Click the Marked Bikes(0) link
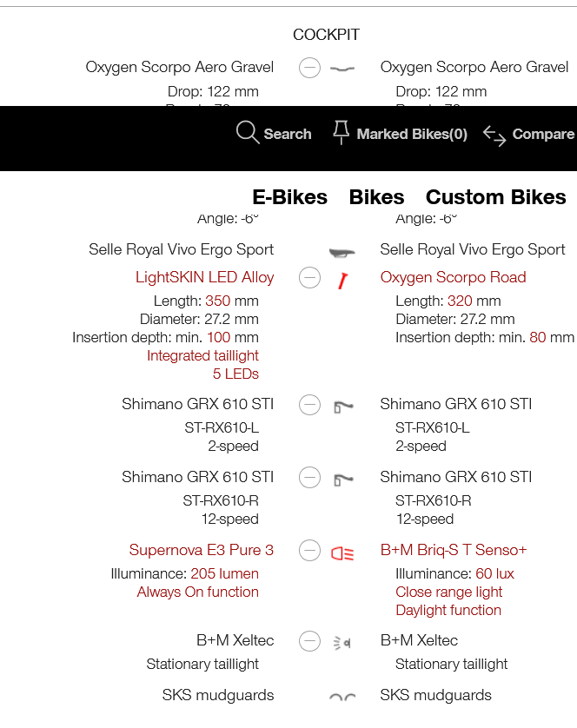This screenshot has height=728, width=577. coord(412,134)
